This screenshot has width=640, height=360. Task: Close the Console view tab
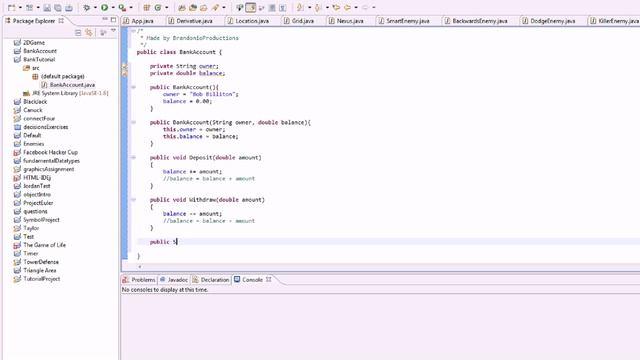tap(269, 280)
